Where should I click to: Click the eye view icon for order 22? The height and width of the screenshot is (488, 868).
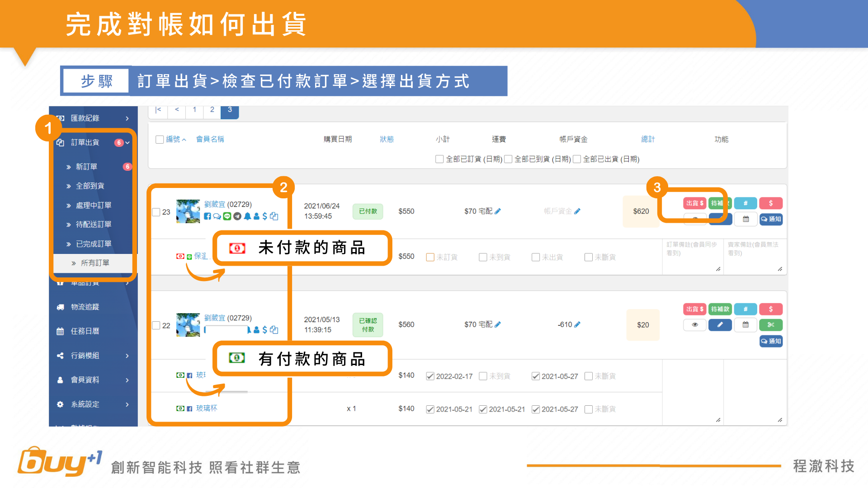coord(695,325)
